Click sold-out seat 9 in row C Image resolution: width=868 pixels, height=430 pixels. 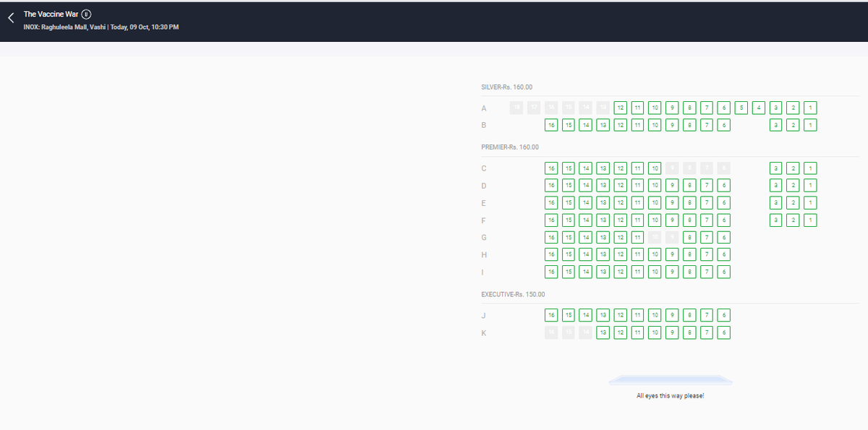pyautogui.click(x=672, y=168)
